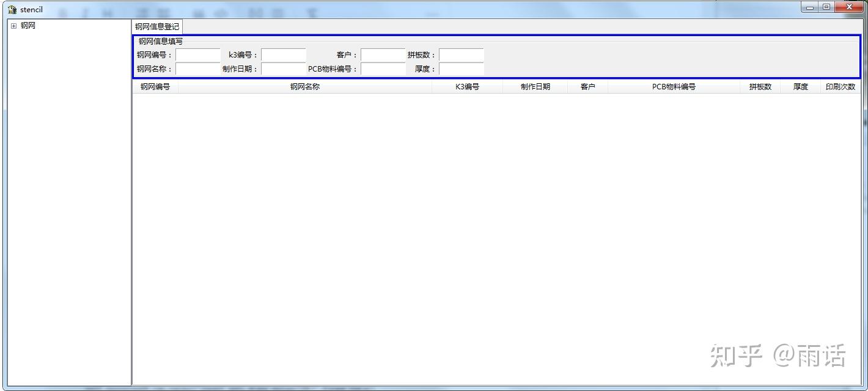Sort by 客户 column header
The width and height of the screenshot is (868, 391).
click(x=587, y=87)
